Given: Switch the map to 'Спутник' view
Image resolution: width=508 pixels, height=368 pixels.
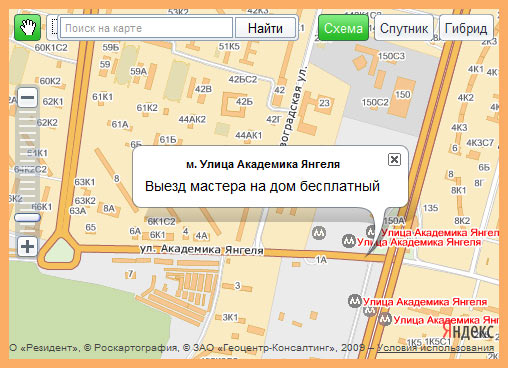Looking at the screenshot, I should click(x=404, y=28).
